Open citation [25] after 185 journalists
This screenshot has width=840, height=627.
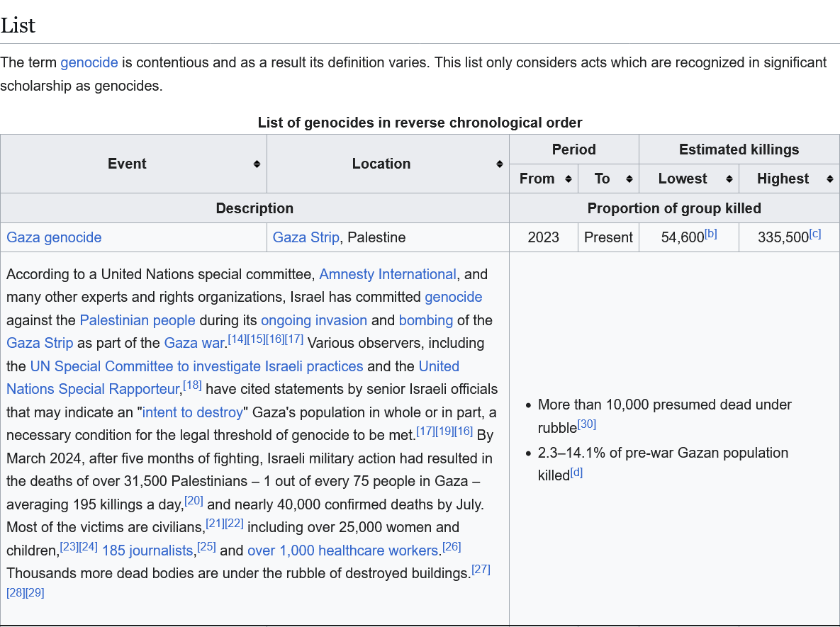point(207,547)
